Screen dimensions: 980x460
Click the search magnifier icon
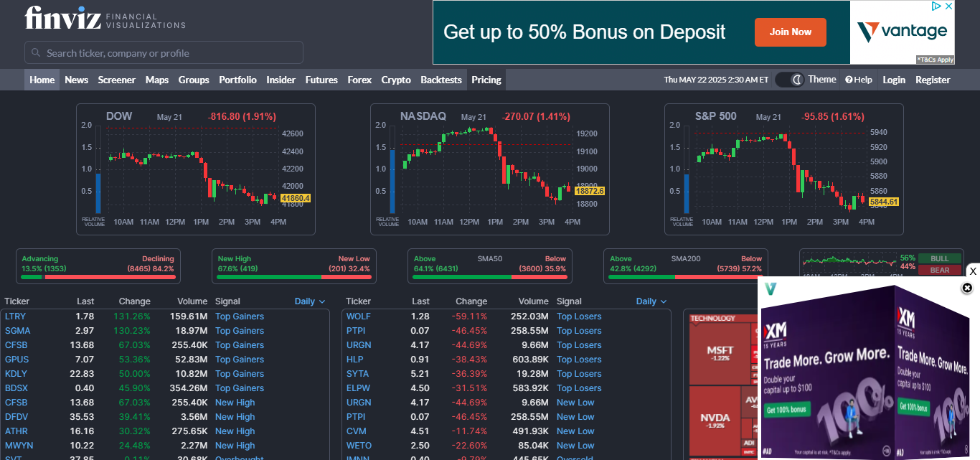pos(36,53)
